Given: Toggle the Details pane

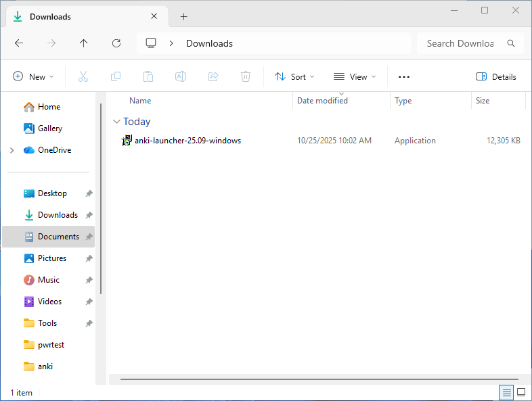Looking at the screenshot, I should (496, 77).
